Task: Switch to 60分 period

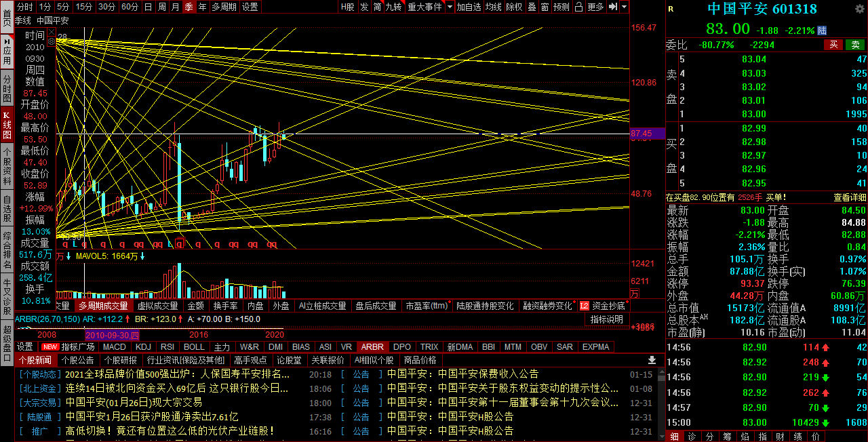Action: point(130,7)
